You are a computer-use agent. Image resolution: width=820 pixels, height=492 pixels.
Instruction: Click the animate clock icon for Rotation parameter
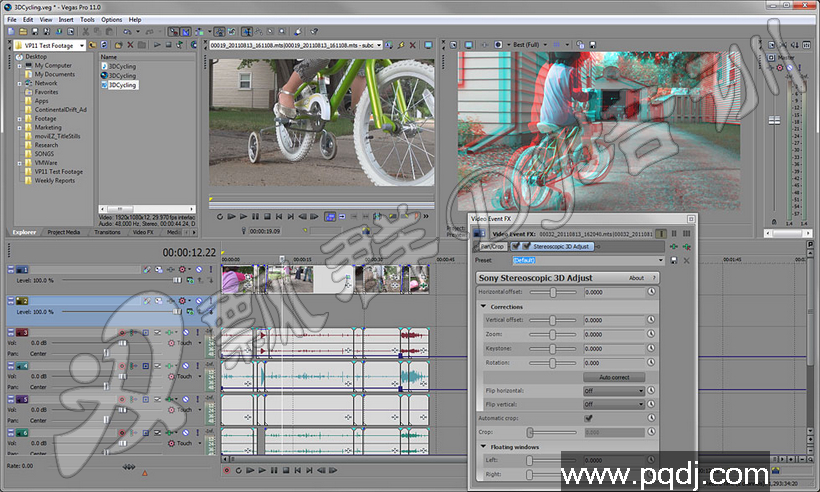(652, 362)
